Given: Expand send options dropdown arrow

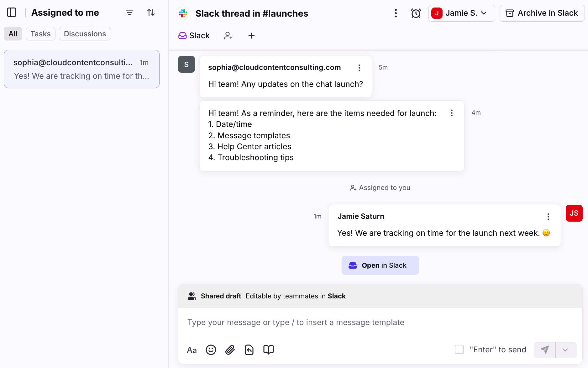Looking at the screenshot, I should [x=565, y=350].
